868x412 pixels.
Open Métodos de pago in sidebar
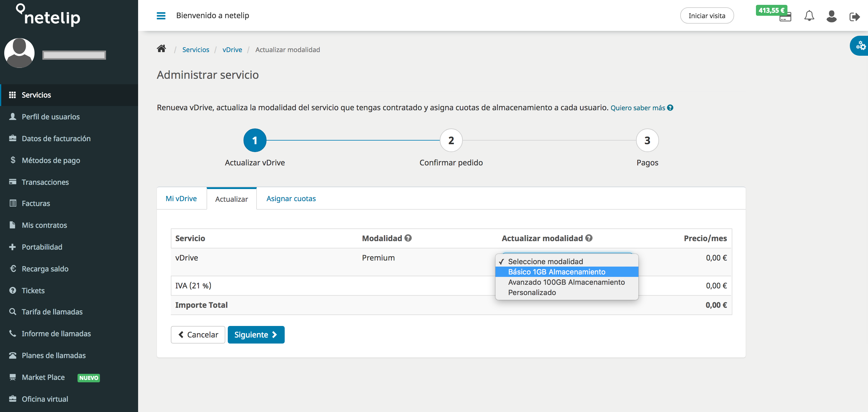tap(69, 160)
